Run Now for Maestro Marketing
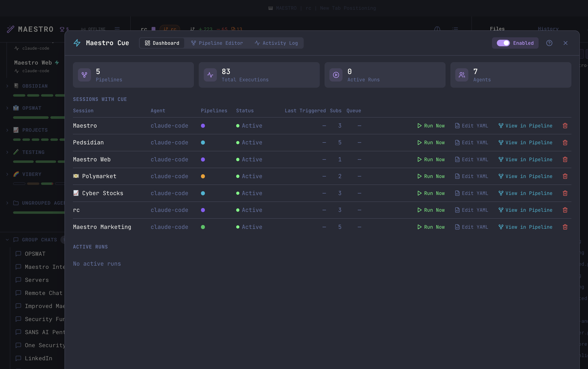This screenshot has height=369, width=588. (431, 227)
